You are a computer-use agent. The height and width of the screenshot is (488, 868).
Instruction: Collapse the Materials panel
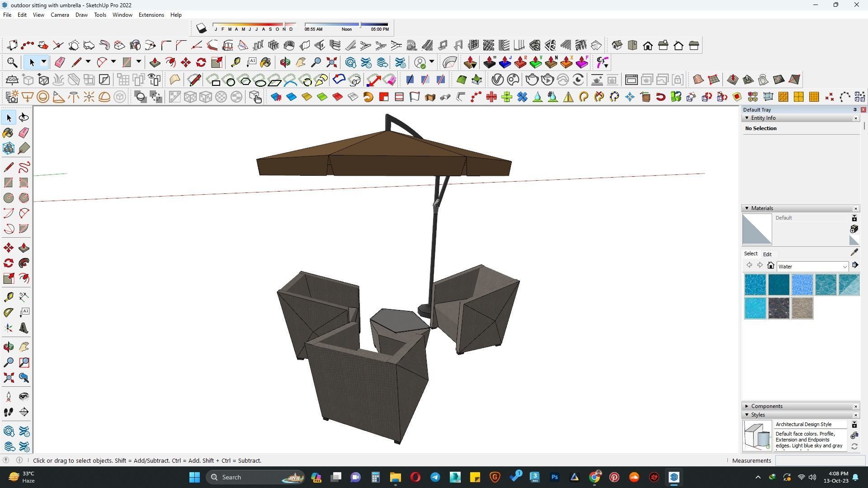747,208
